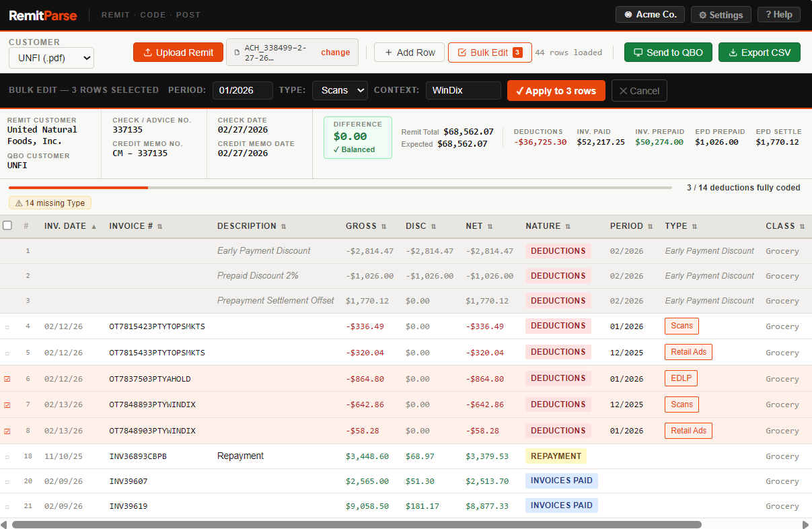Image resolution: width=812 pixels, height=529 pixels.
Task: Click the horizontal scrollbar right arrow
Action: pos(807,524)
